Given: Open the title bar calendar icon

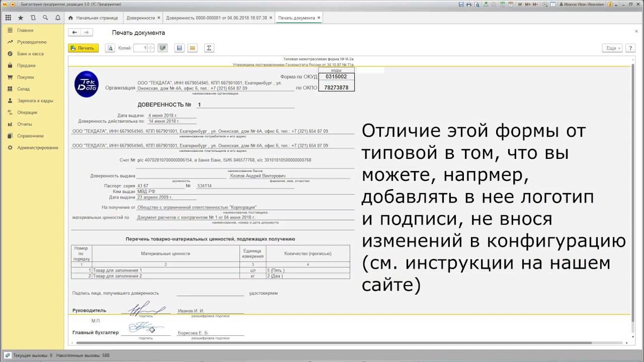Looking at the screenshot, I should [510, 4].
